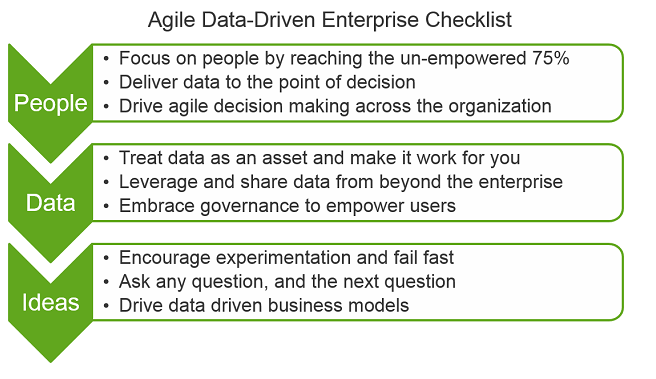The image size is (656, 379).
Task: Click 'Embrace governance to empower users'
Action: pyautogui.click(x=287, y=206)
